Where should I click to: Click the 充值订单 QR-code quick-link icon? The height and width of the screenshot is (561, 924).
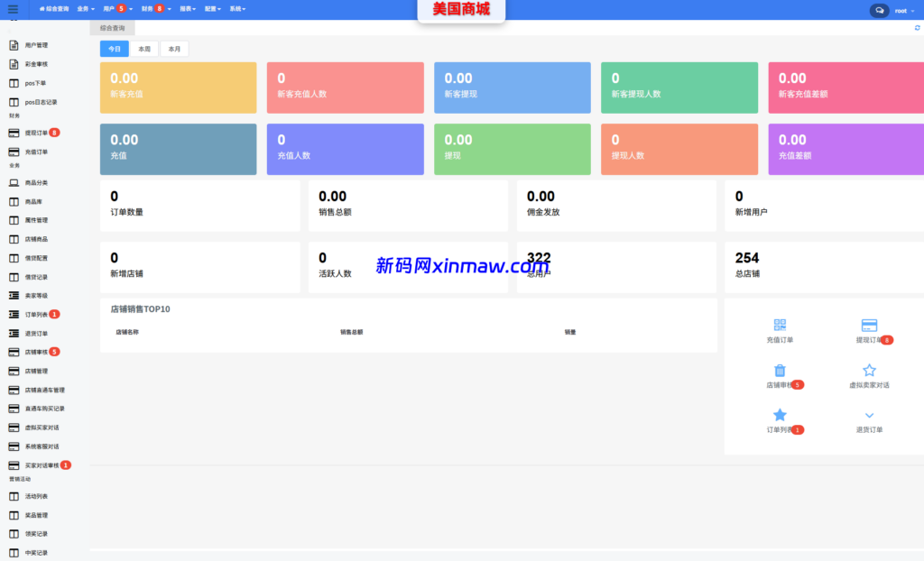coord(780,325)
